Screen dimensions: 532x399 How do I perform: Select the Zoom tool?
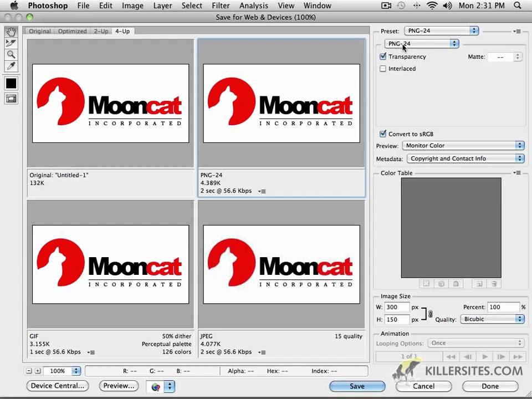point(11,55)
